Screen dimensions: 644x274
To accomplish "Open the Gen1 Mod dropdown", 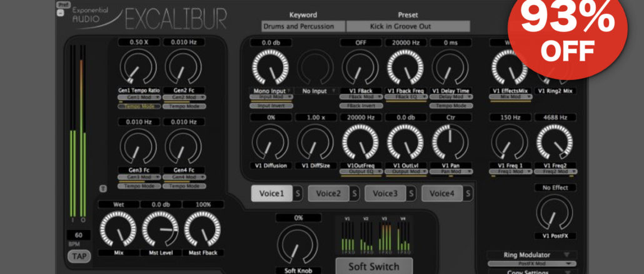I will pyautogui.click(x=139, y=98).
